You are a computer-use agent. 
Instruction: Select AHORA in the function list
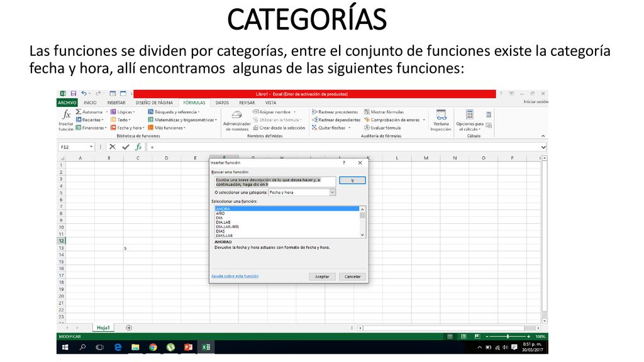pos(287,209)
